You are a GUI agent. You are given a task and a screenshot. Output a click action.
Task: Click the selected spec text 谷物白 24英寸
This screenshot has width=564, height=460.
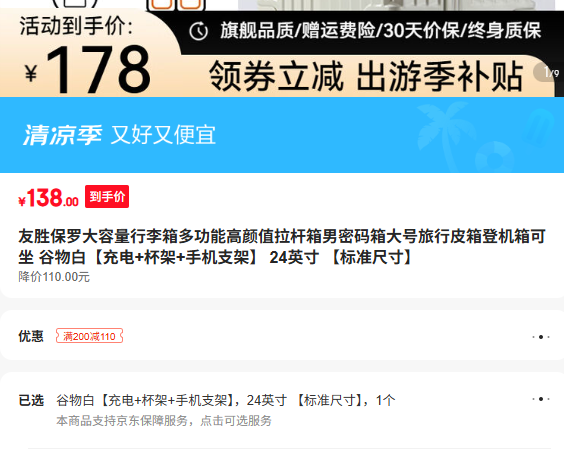tap(226, 400)
